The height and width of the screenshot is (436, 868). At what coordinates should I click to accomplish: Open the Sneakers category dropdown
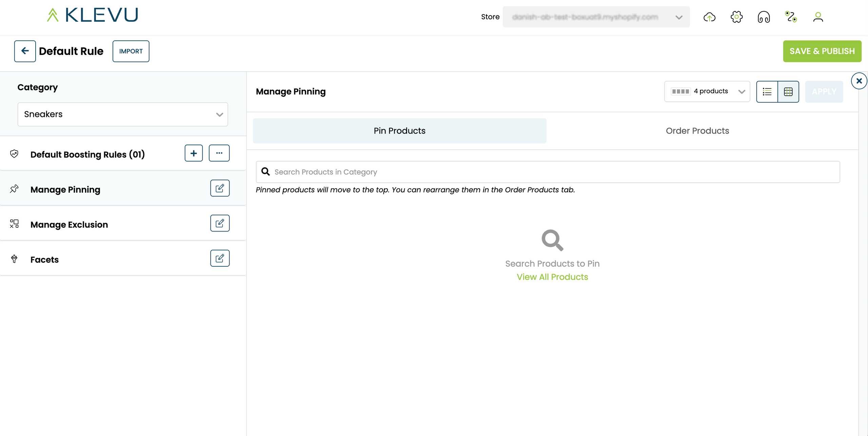coord(123,114)
